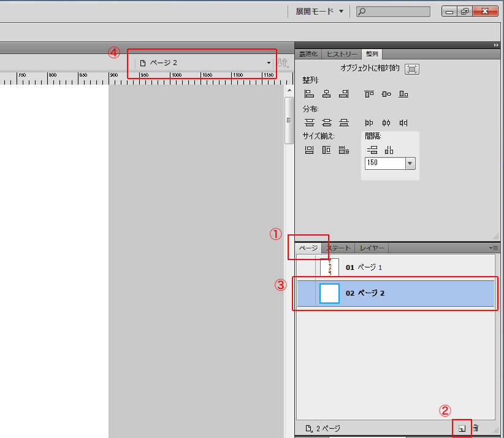Viewport: 504px width, 438px height.
Task: Expand the spacing value 150 dropdown arrow
Action: pos(410,163)
